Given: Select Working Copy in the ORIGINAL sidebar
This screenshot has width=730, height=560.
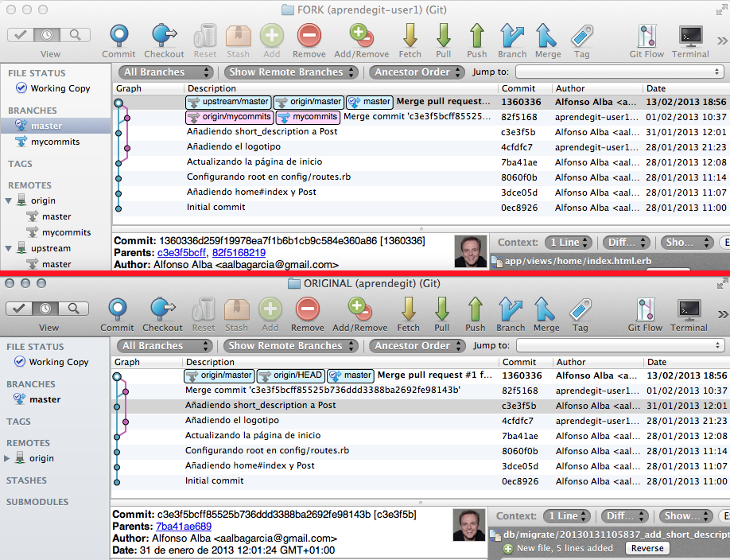Looking at the screenshot, I should click(58, 362).
